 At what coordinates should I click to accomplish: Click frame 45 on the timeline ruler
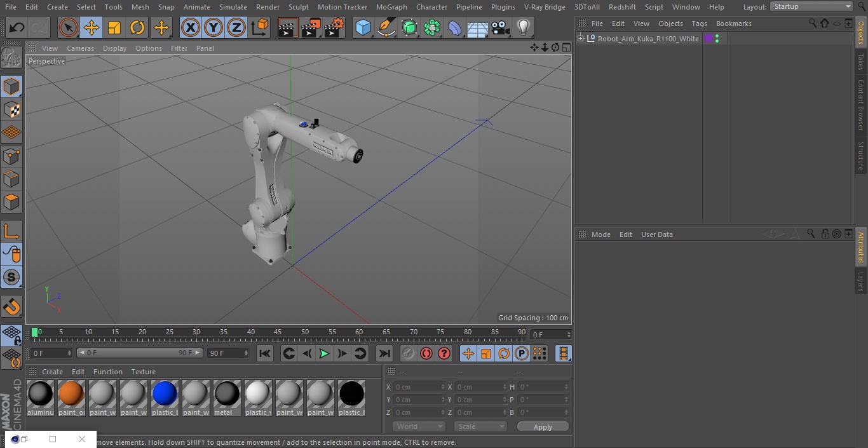[278, 332]
